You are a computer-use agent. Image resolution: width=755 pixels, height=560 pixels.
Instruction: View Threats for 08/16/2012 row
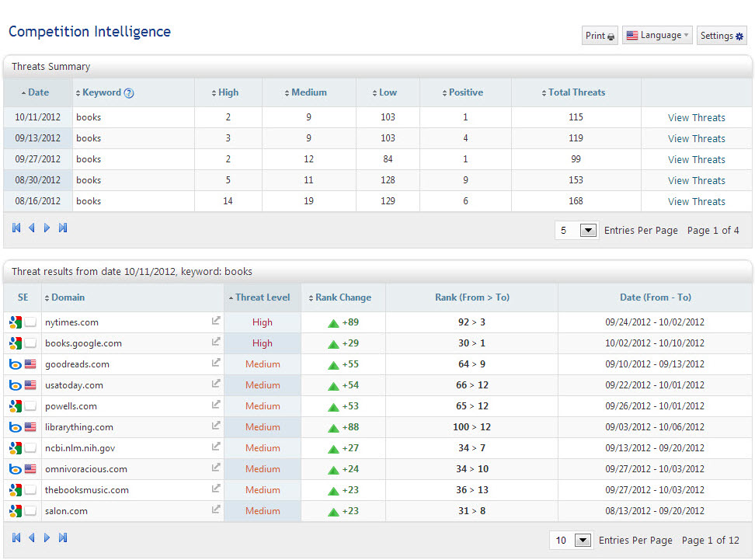(696, 201)
